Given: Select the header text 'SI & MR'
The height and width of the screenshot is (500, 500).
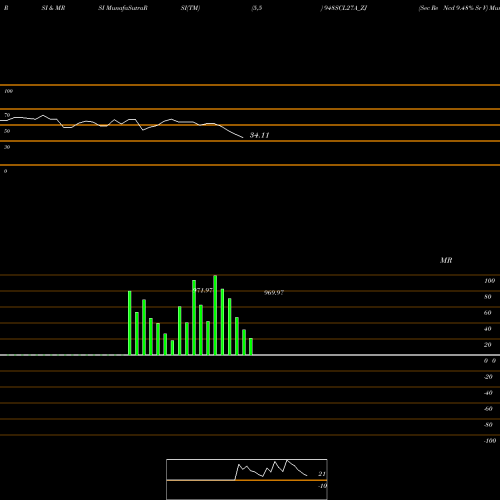Looking at the screenshot, I should pyautogui.click(x=53, y=8).
